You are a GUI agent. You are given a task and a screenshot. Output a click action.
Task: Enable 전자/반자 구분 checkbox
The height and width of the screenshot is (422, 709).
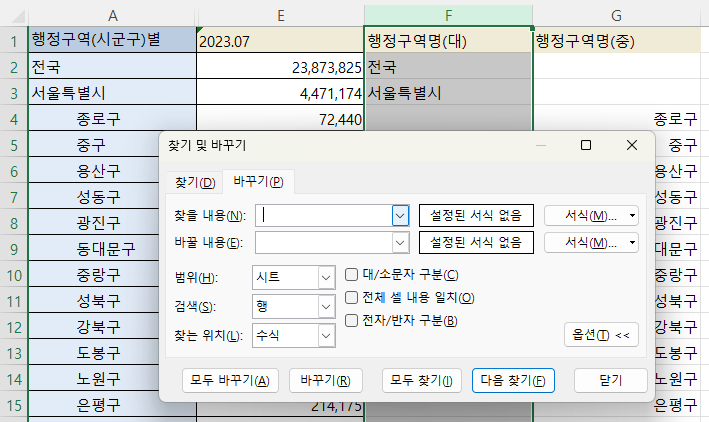click(351, 321)
